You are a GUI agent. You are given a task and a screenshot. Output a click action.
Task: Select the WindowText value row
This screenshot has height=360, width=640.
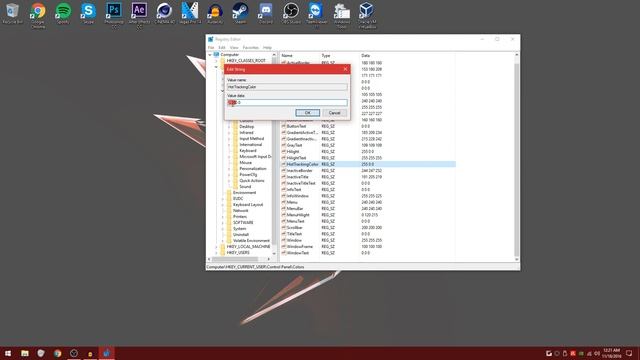tap(298, 253)
